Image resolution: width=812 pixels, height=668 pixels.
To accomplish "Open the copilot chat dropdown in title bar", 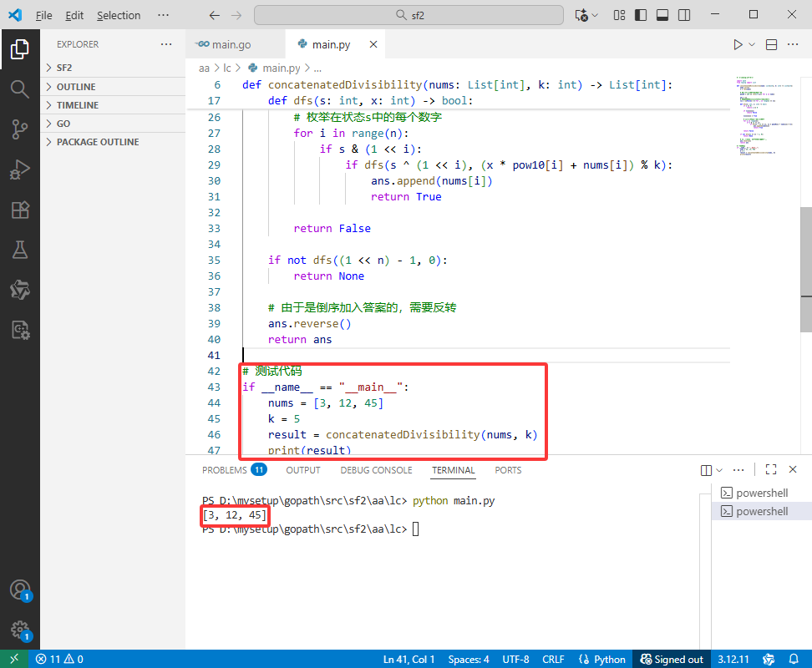I will [x=595, y=15].
